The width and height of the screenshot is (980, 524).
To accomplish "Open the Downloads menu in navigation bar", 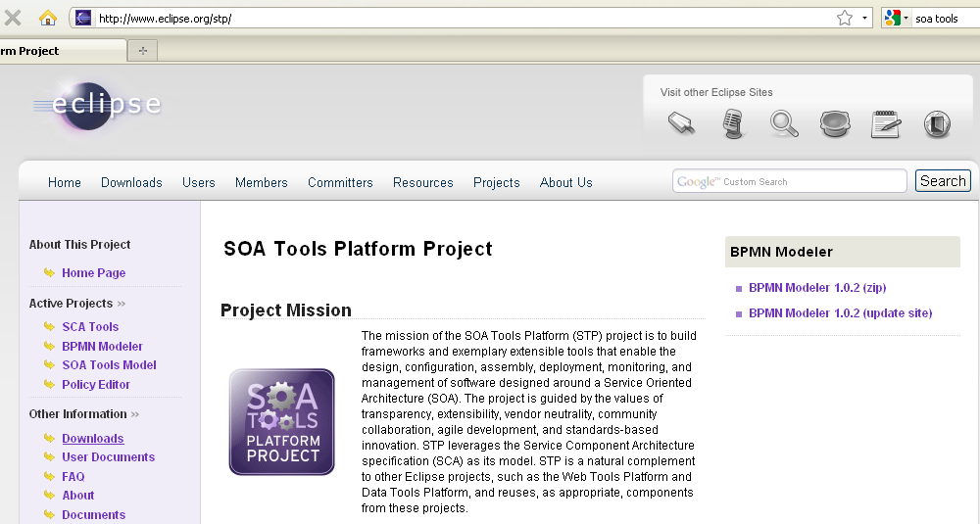I will (131, 182).
